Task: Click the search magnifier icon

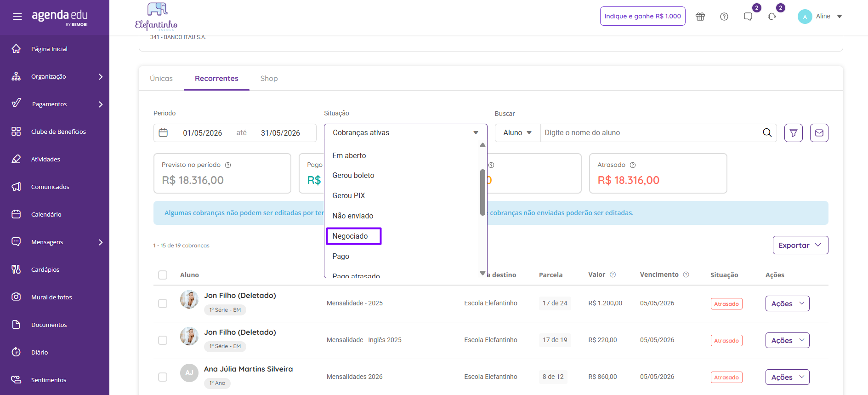Action: tap(767, 133)
